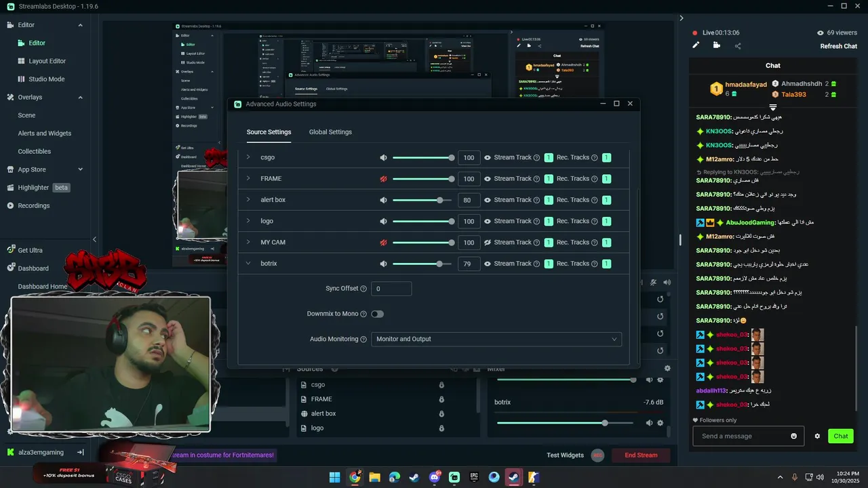Click the green Chat send button
The image size is (868, 488).
(x=841, y=436)
